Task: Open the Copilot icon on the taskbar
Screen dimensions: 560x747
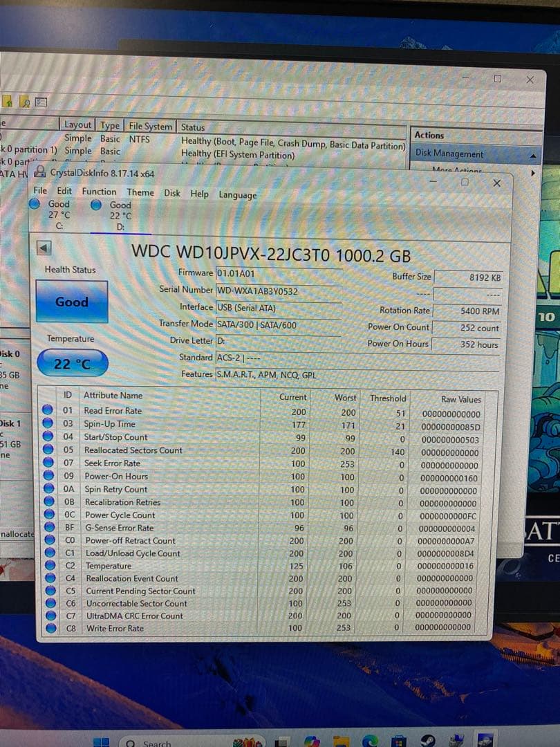Action: coord(312,741)
